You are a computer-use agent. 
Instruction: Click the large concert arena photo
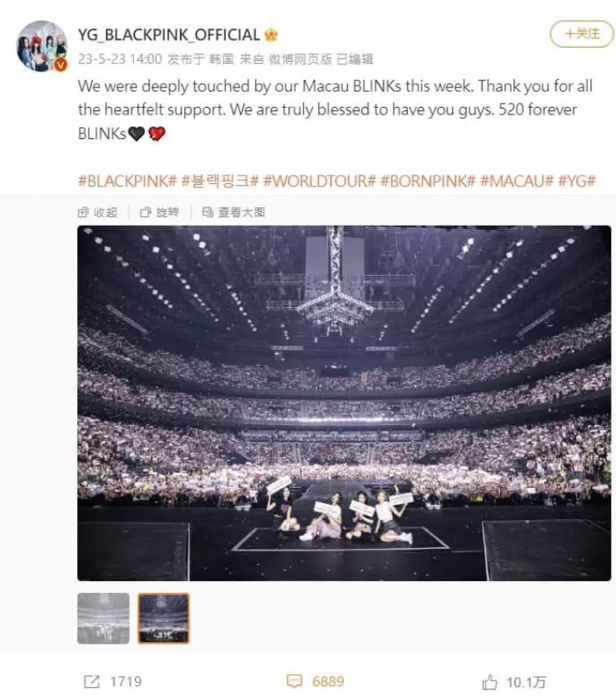(x=344, y=403)
